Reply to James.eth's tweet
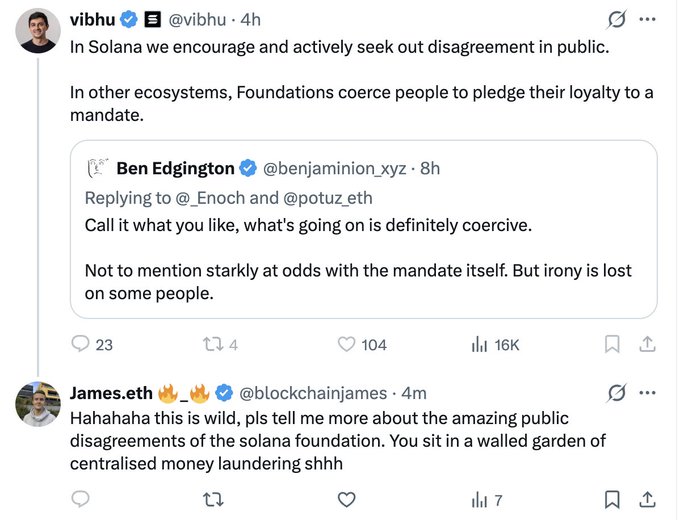 coord(81,498)
